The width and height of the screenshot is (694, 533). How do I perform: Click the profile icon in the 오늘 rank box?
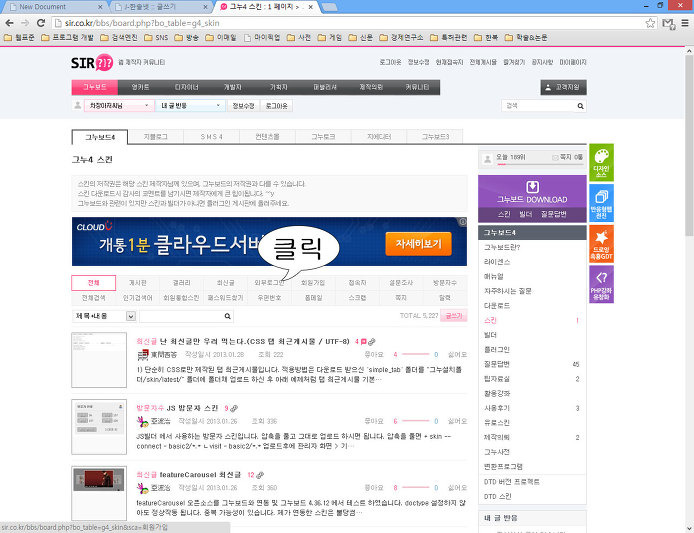tap(487, 158)
